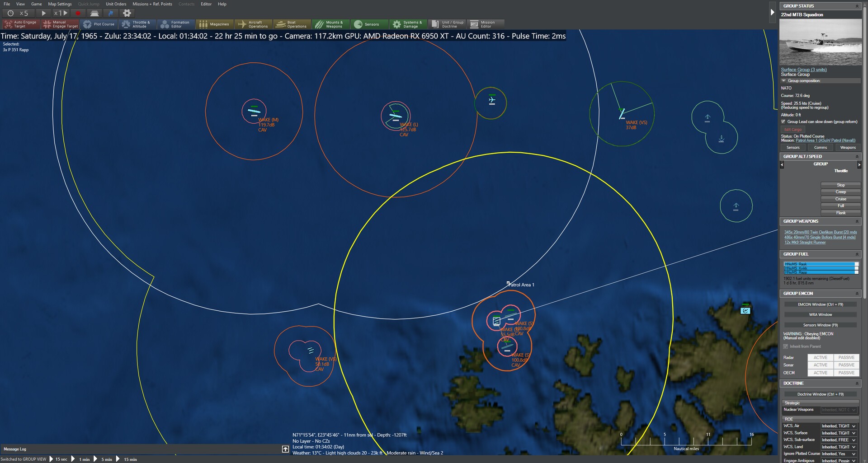Open the Surface Group (3 units) link

pyautogui.click(x=804, y=70)
